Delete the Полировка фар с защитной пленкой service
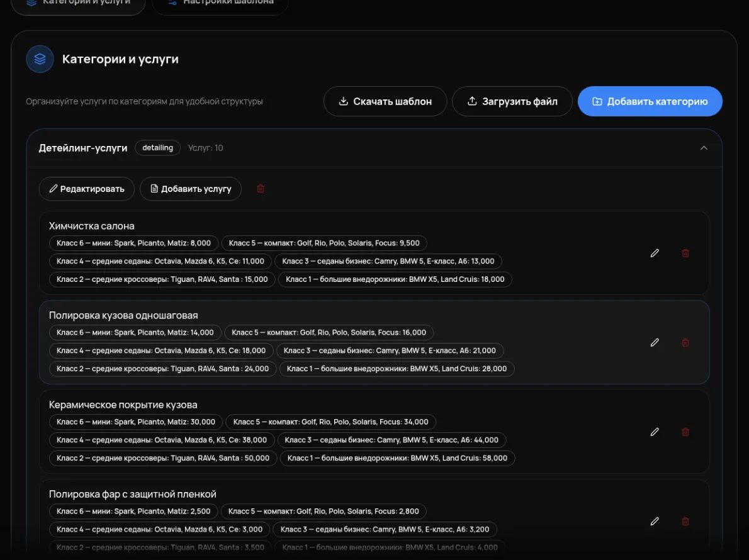Viewport: 749px width, 560px height. coord(685,521)
